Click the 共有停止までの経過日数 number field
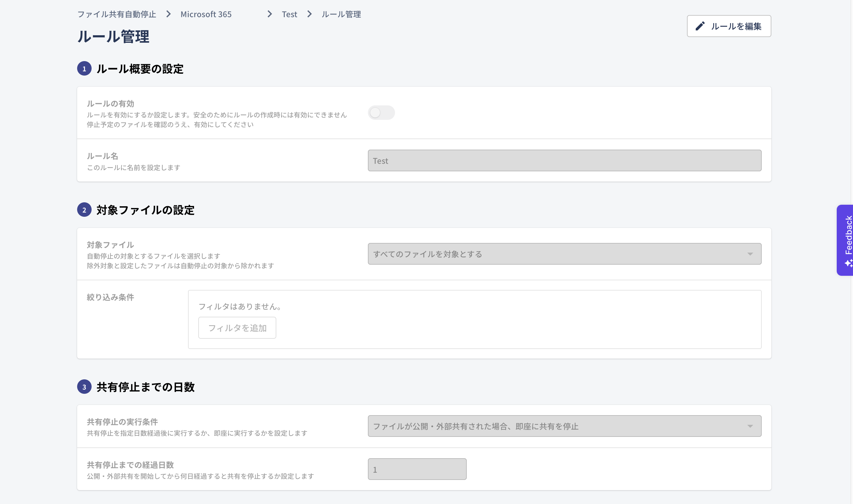Screen dimensions: 853x504 click(417, 469)
